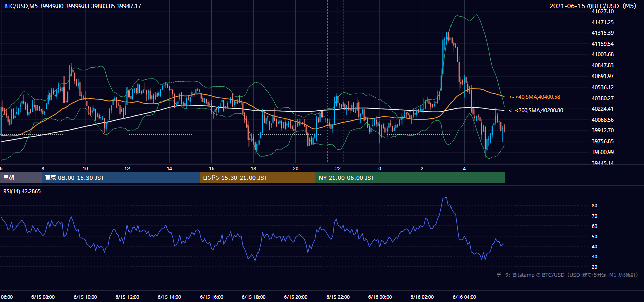644x302 pixels.
Task: Click price axis label 40536.12
Action: click(x=602, y=87)
